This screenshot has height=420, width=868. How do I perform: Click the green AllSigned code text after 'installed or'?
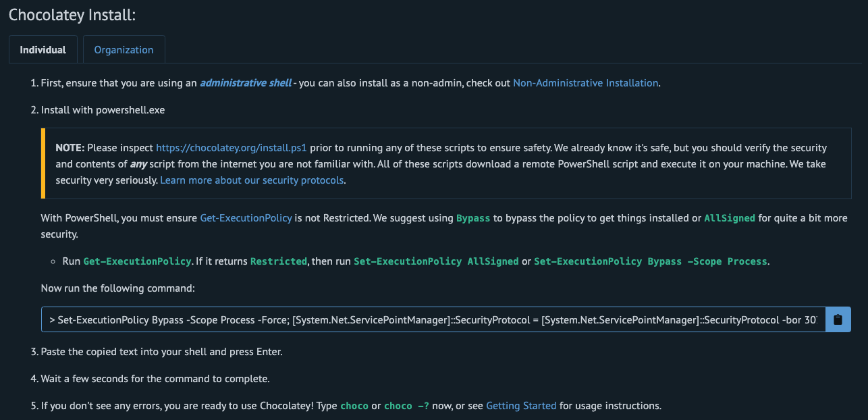(x=730, y=218)
